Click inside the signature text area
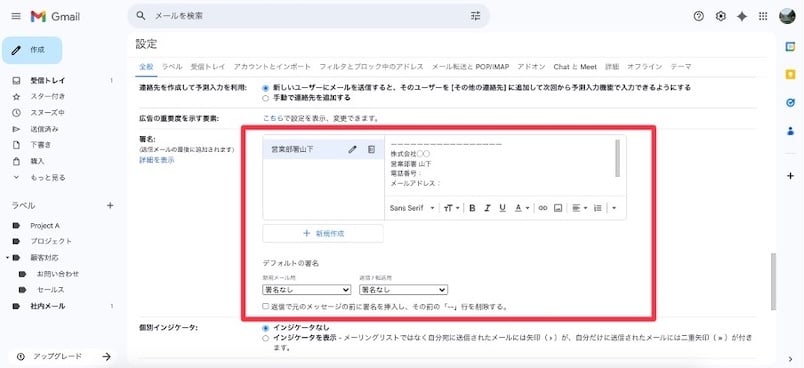Image resolution: width=804 pixels, height=368 pixels. click(x=499, y=164)
